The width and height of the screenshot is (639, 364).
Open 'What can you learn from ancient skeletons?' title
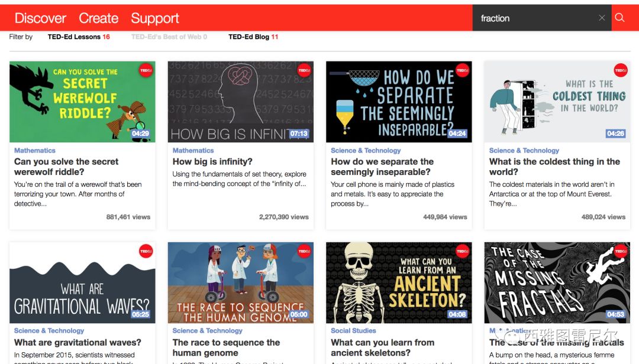click(x=382, y=347)
